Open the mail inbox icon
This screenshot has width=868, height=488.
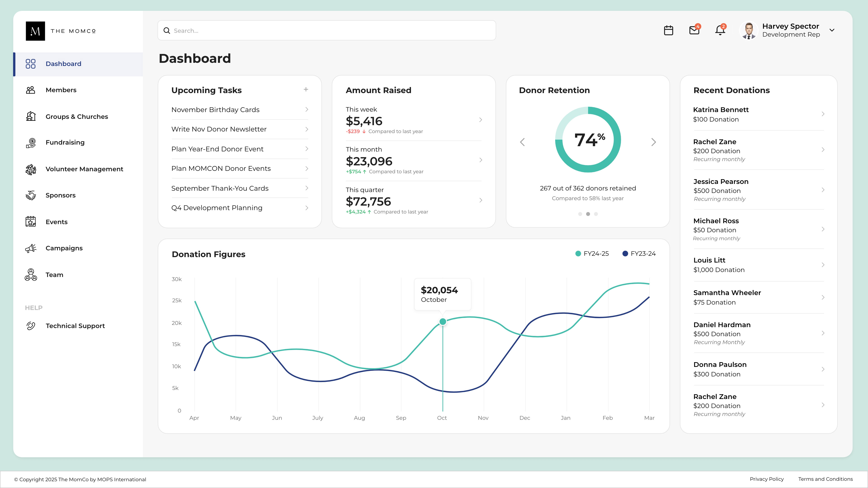(694, 30)
